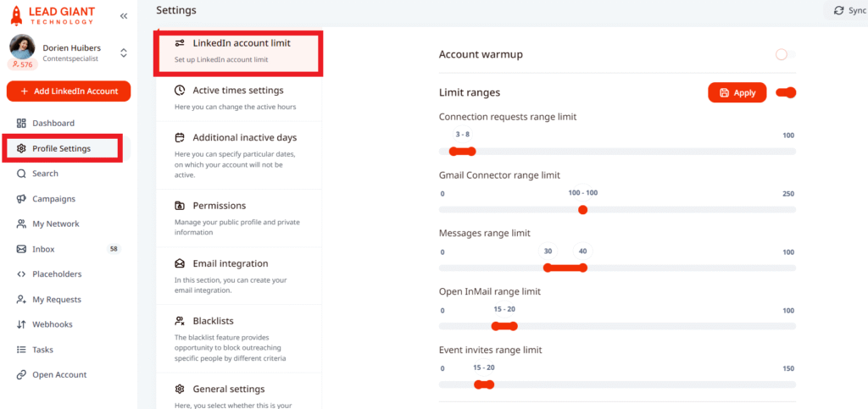
Task: Turn off the Limit ranges toggle
Action: click(x=786, y=92)
